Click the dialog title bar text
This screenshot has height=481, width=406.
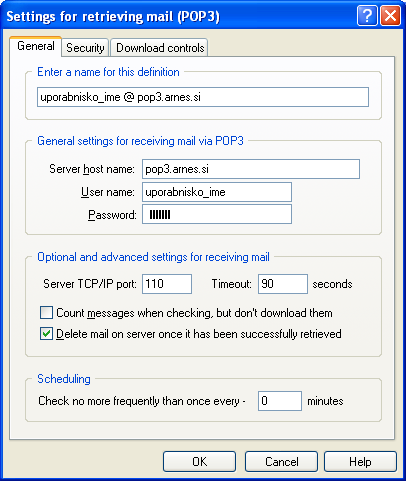(x=113, y=16)
